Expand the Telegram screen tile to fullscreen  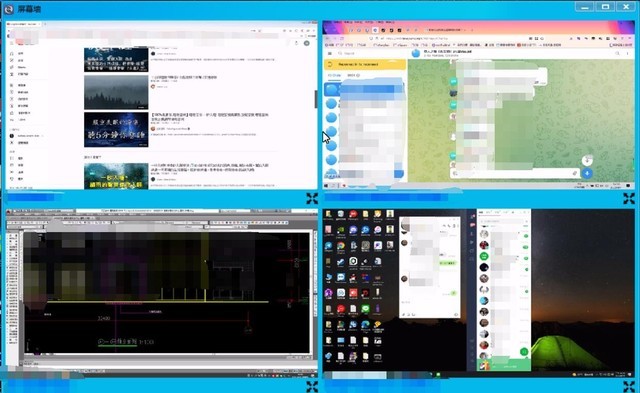(629, 198)
